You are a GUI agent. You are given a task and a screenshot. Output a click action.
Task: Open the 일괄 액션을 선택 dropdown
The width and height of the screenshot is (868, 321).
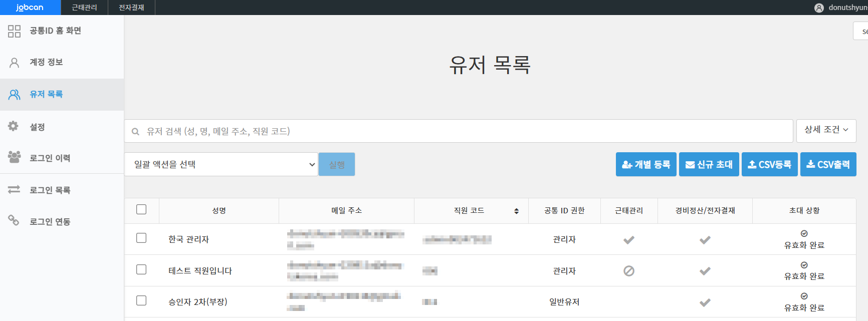[x=221, y=164]
